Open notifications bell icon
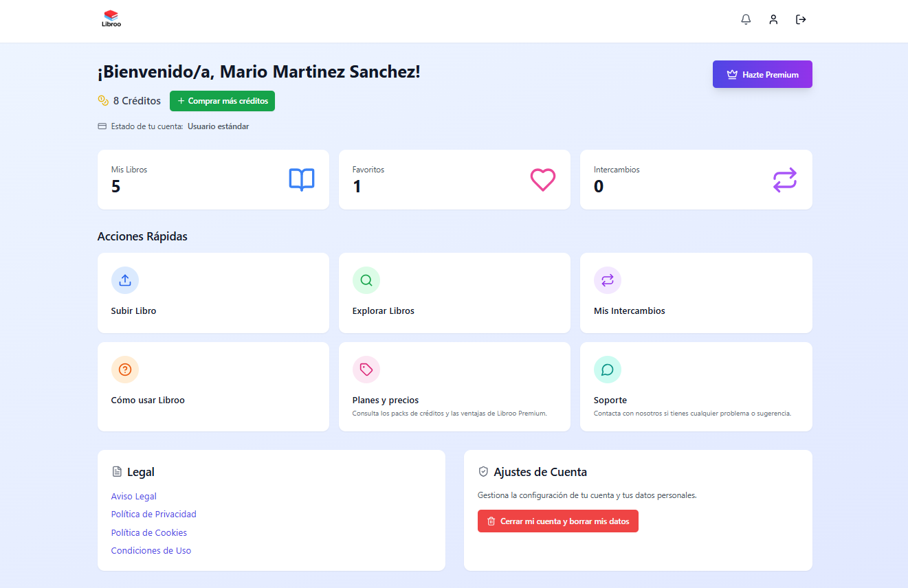 click(x=746, y=19)
